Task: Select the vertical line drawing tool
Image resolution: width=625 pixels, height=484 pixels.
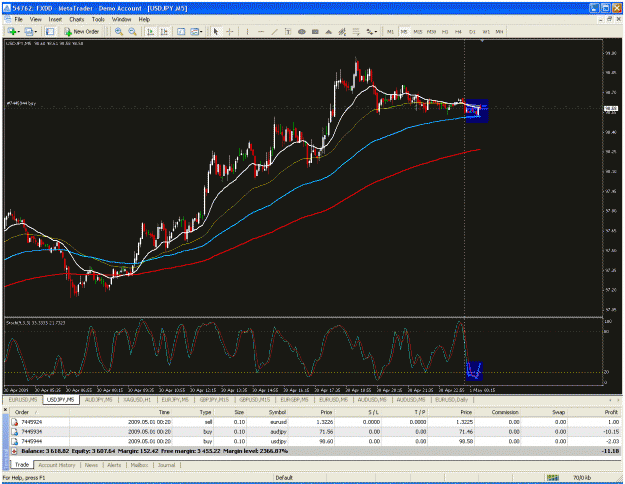Action: (247, 31)
